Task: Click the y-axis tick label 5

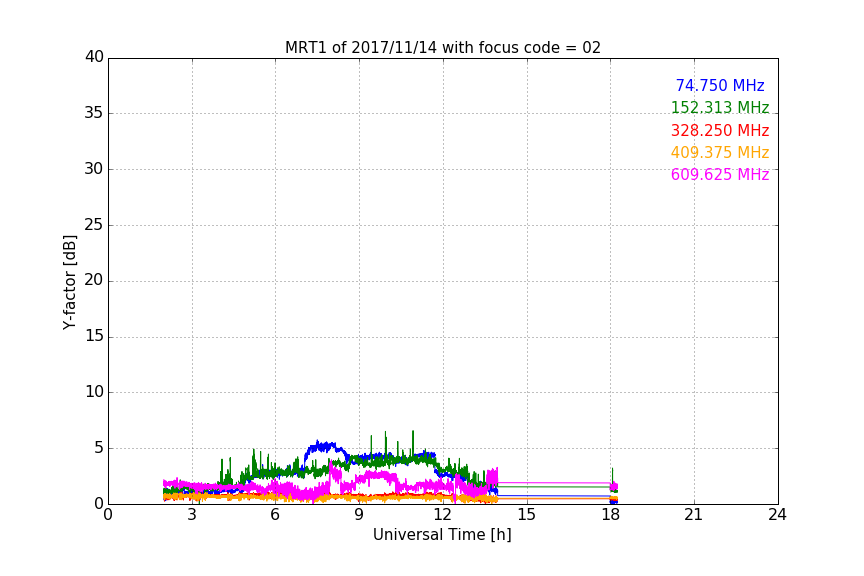Action: [x=99, y=448]
